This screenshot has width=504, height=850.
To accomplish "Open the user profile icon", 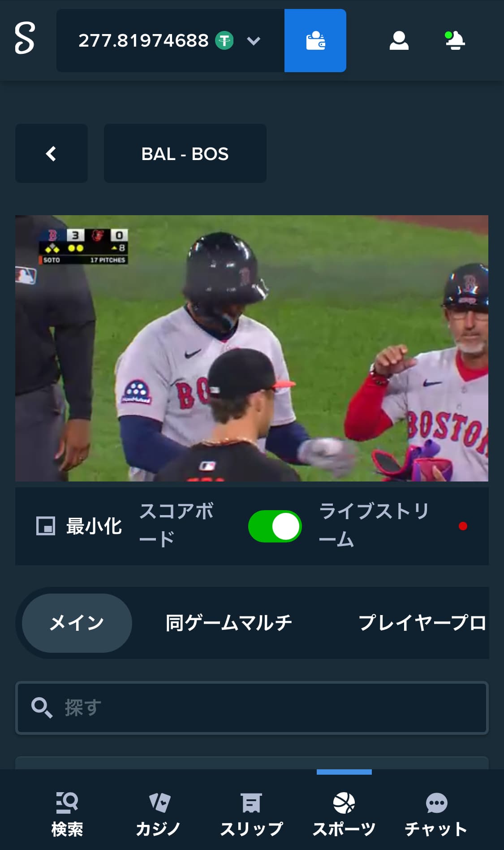I will pyautogui.click(x=399, y=41).
